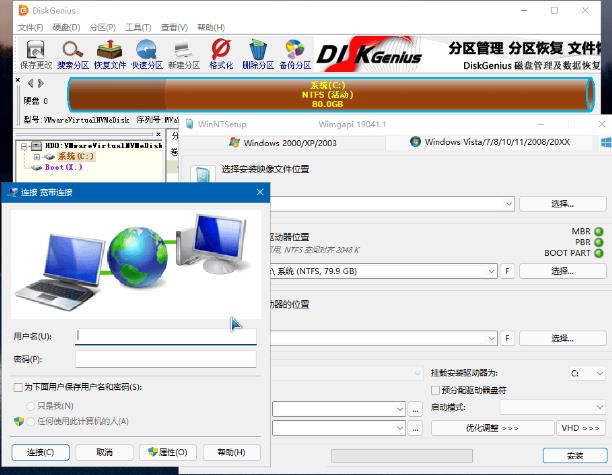Switch to the Windows 2000/XP/2003 tab
The width and height of the screenshot is (612, 475).
(283, 143)
